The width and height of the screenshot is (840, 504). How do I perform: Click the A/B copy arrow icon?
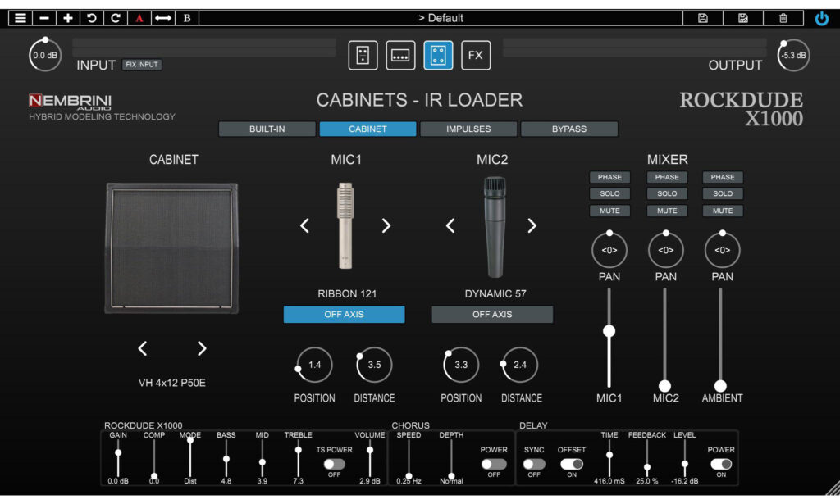(x=163, y=18)
